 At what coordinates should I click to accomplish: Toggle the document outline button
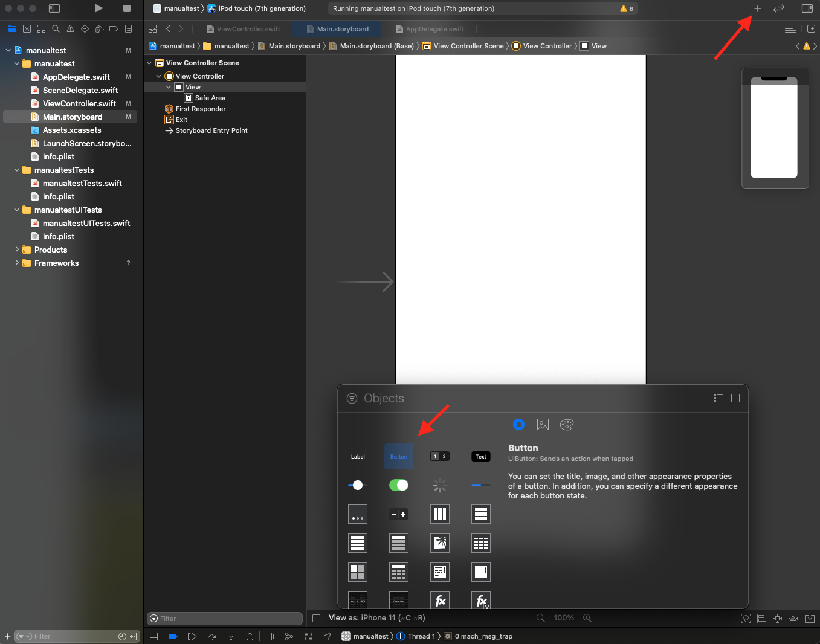tap(316, 618)
